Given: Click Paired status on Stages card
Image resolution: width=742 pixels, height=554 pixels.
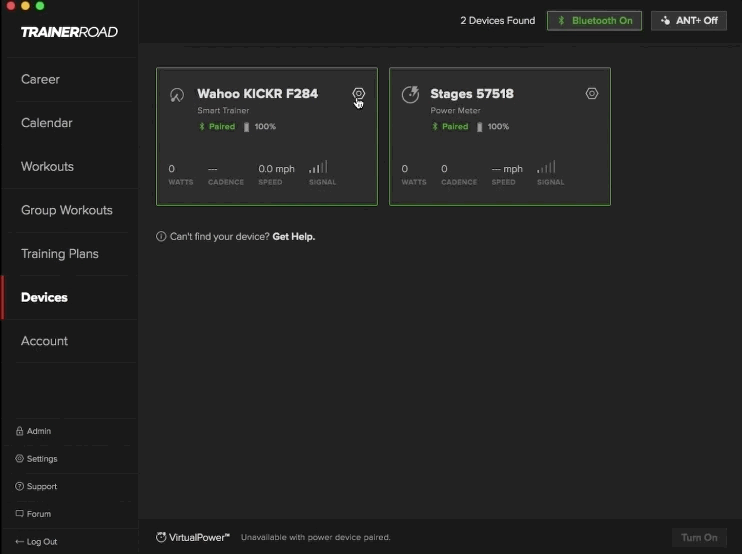Looking at the screenshot, I should click(455, 127).
